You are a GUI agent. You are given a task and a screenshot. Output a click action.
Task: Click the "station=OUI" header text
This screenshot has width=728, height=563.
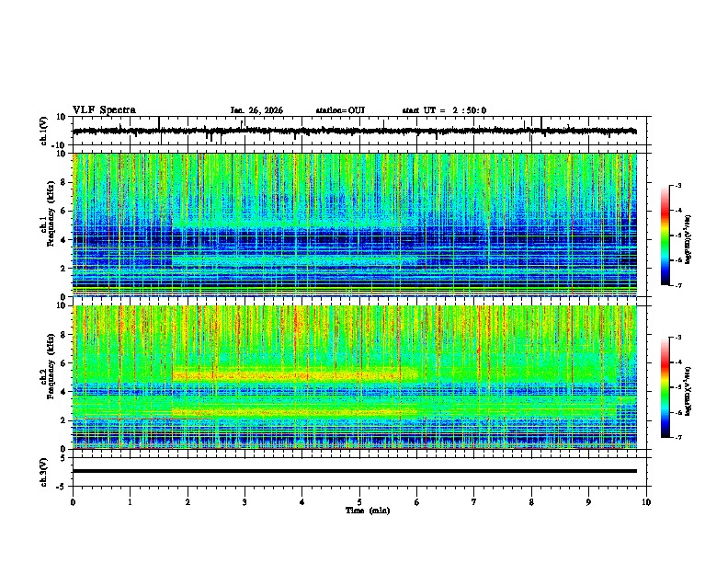340,110
